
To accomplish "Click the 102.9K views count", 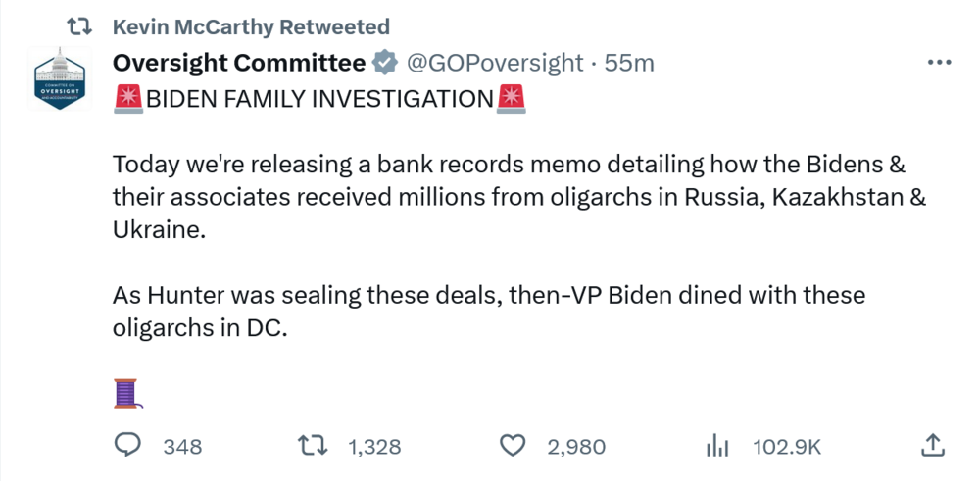I will (x=787, y=447).
